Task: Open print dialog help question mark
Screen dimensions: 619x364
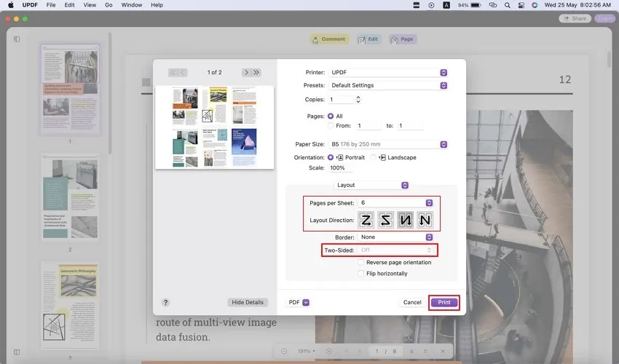Action: coord(165,302)
